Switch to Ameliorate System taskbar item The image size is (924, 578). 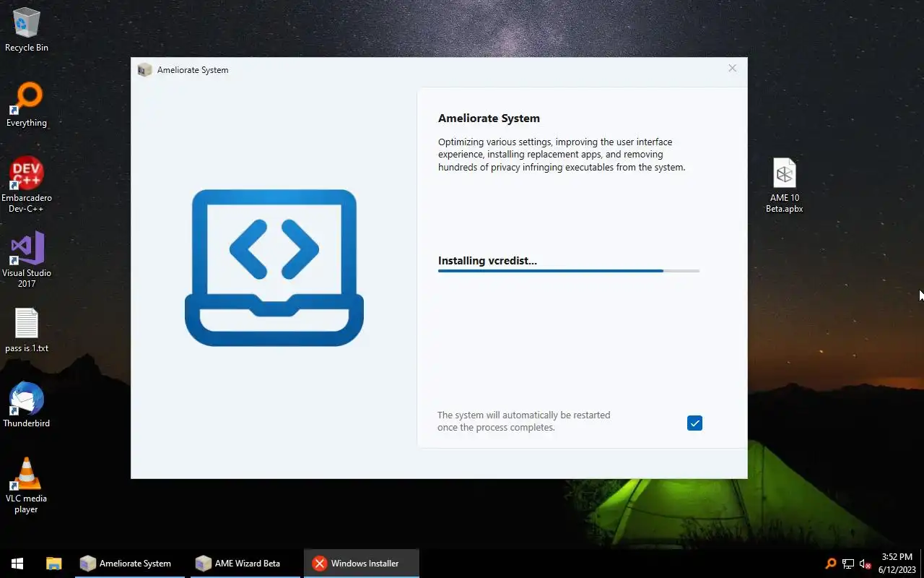point(130,564)
